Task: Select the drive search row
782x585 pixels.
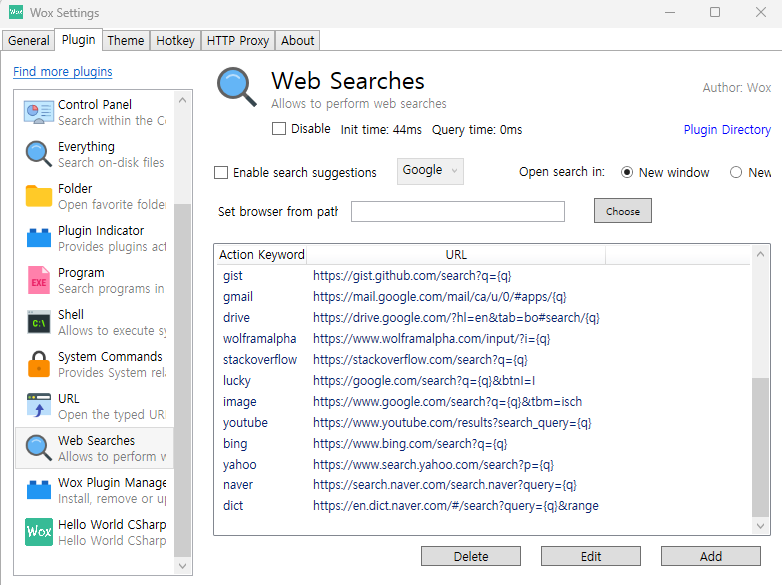Action: point(484,318)
